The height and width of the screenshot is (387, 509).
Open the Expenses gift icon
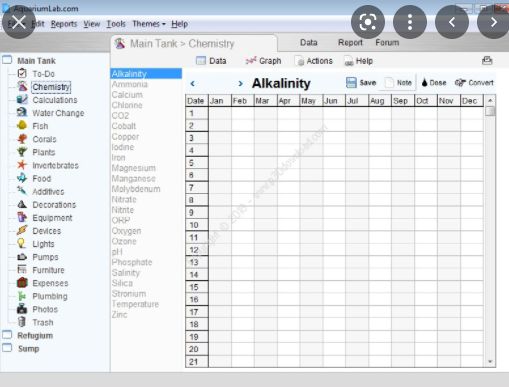(22, 283)
